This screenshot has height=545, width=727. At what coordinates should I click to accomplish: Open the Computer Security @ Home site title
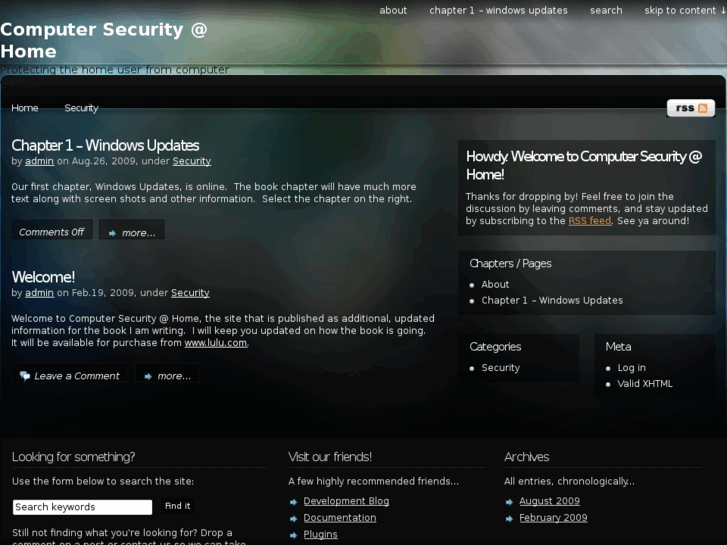pos(103,40)
